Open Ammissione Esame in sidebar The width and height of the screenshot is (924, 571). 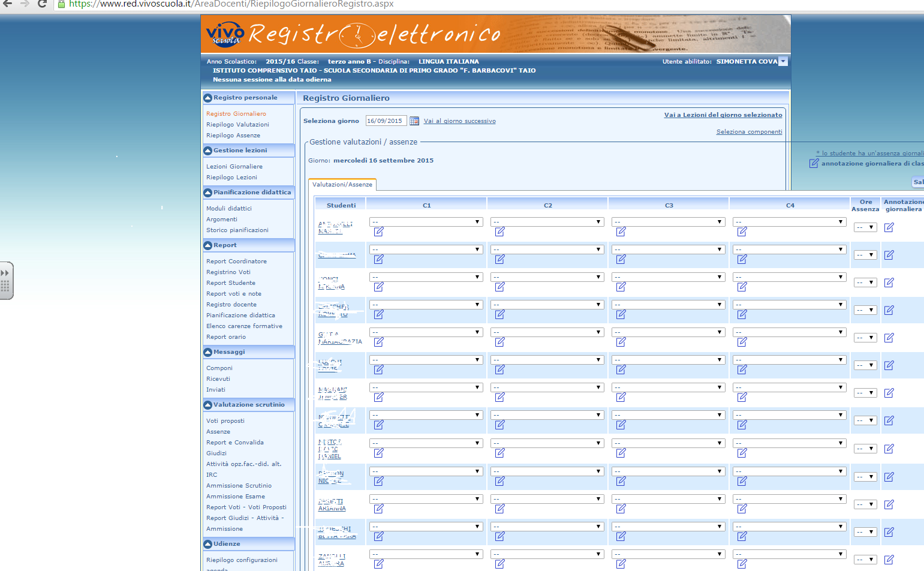click(236, 497)
